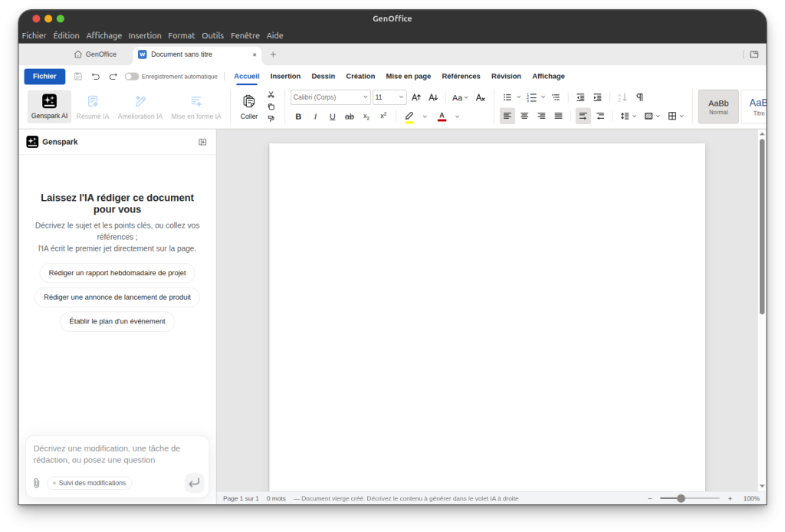Image resolution: width=785 pixels, height=532 pixels.
Task: Click the red font color A
Action: click(x=442, y=117)
